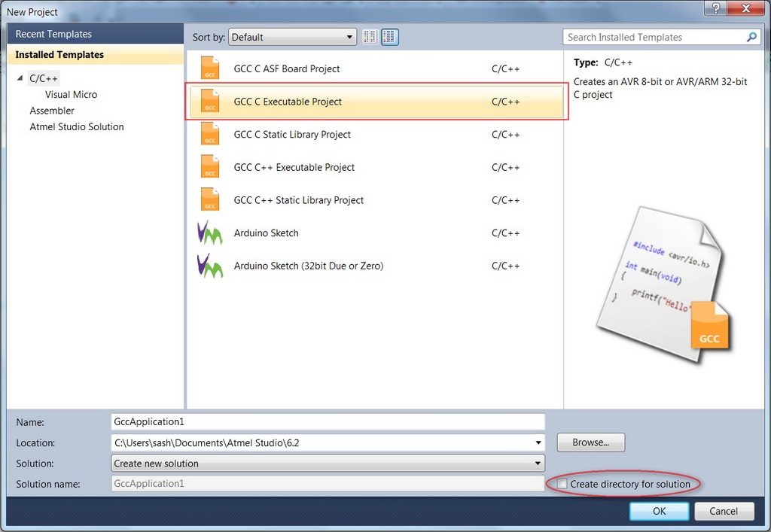
Task: Select Atmel Studio Solution category
Action: pos(77,127)
